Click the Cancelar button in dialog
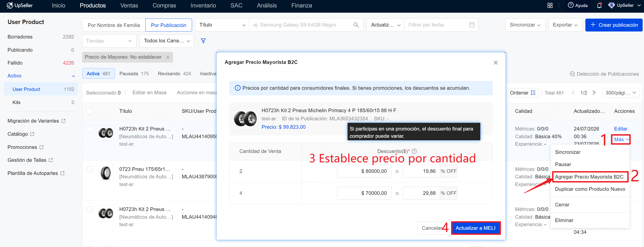644x247 pixels. (432, 228)
